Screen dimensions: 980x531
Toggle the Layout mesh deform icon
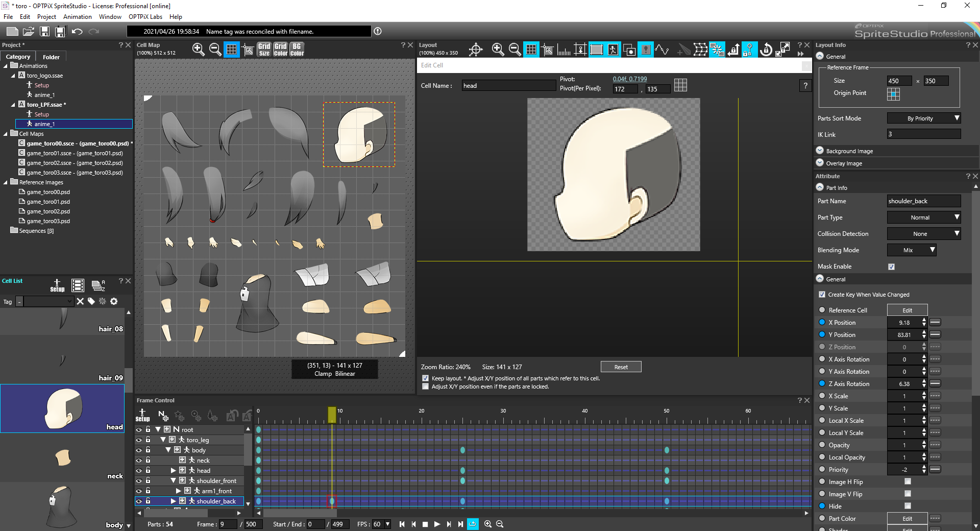pyautogui.click(x=701, y=50)
